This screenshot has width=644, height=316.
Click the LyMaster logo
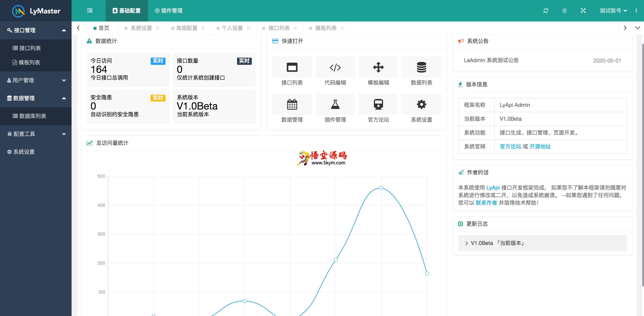pos(36,11)
